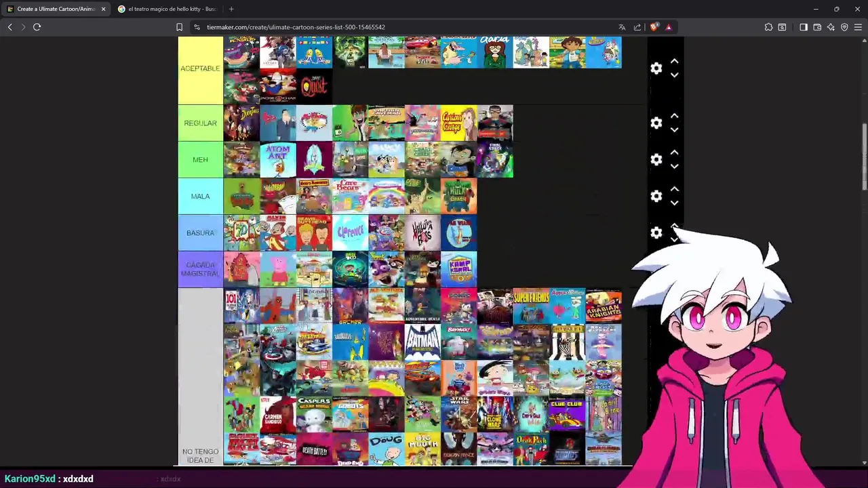This screenshot has width=868, height=488.
Task: Open settings gear for ACEPTABLE tier
Action: click(656, 68)
